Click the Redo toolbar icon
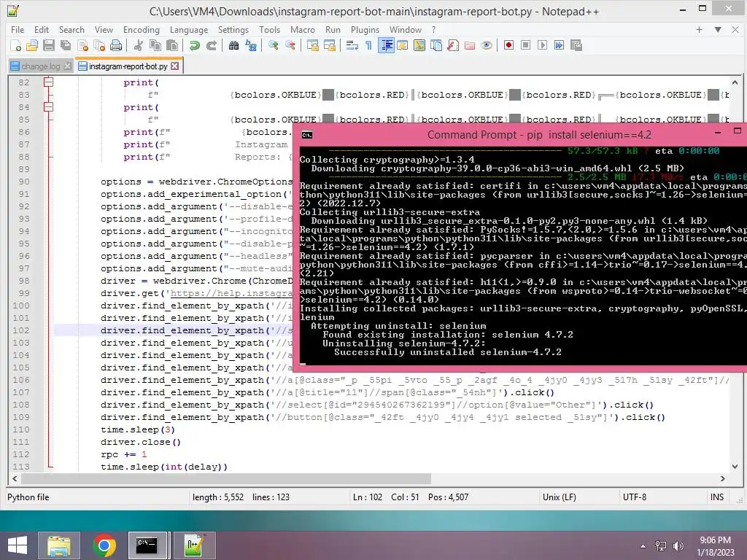 point(212,45)
